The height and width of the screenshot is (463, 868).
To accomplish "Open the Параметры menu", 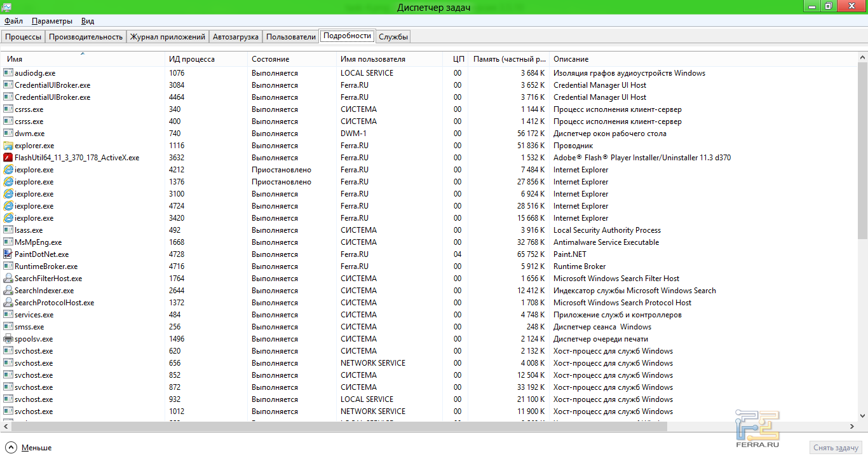I will (52, 21).
